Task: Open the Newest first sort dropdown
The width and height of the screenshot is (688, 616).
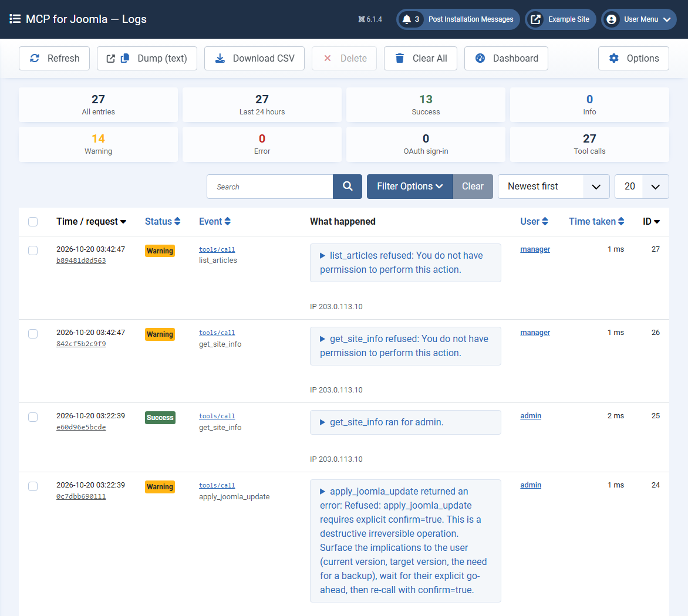Action: [x=554, y=187]
